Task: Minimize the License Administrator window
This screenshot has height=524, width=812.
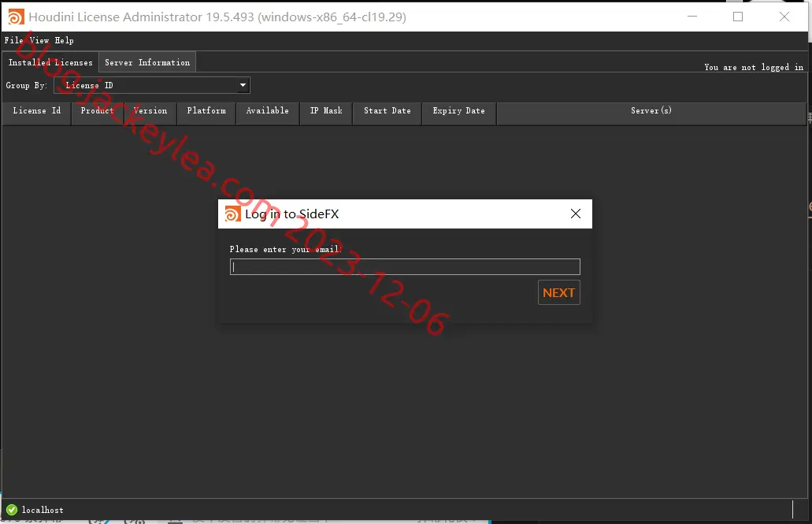Action: (x=691, y=17)
